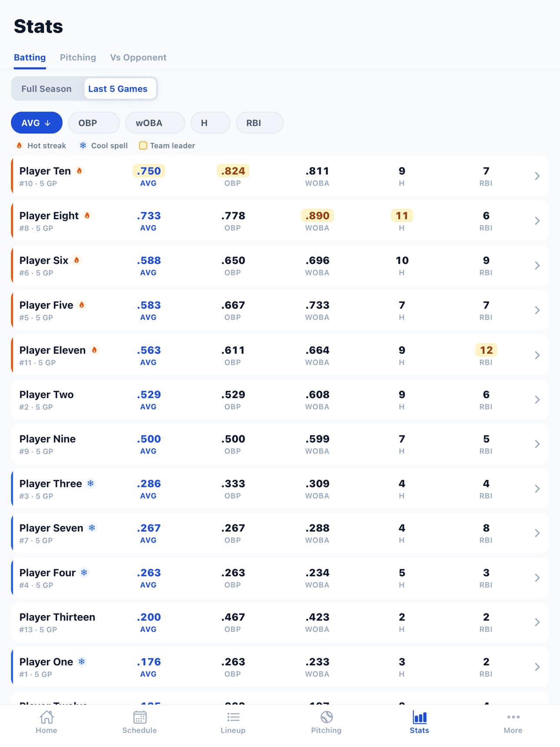560x747 pixels.
Task: Sort players by OBP
Action: point(94,123)
